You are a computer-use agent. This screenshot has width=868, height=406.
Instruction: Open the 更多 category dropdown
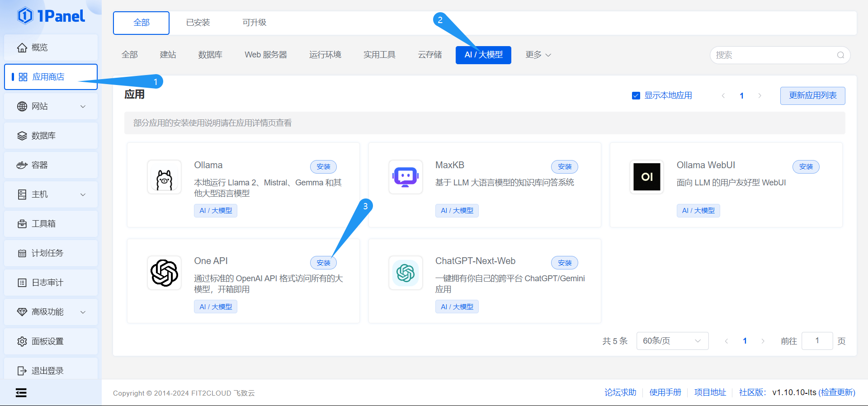[538, 55]
